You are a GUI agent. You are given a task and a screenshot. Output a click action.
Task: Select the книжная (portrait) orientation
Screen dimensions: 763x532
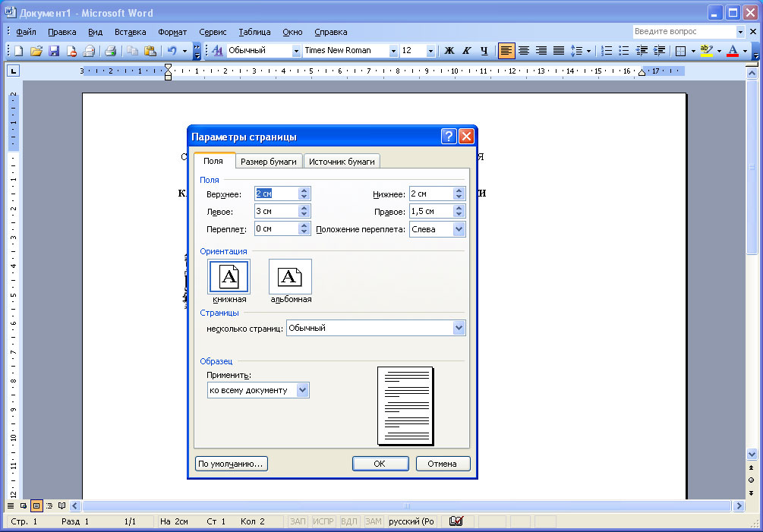(x=229, y=277)
